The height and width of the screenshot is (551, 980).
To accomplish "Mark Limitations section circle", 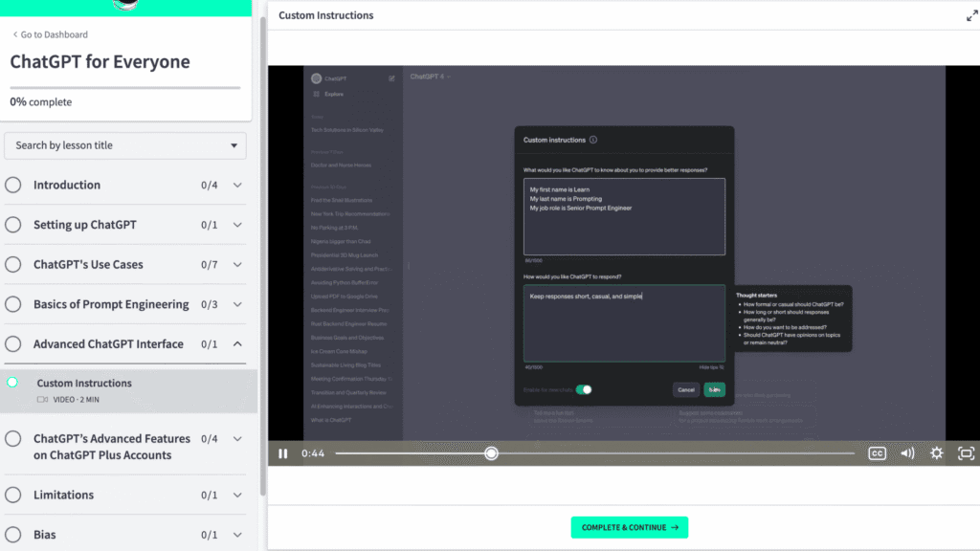I will point(13,495).
